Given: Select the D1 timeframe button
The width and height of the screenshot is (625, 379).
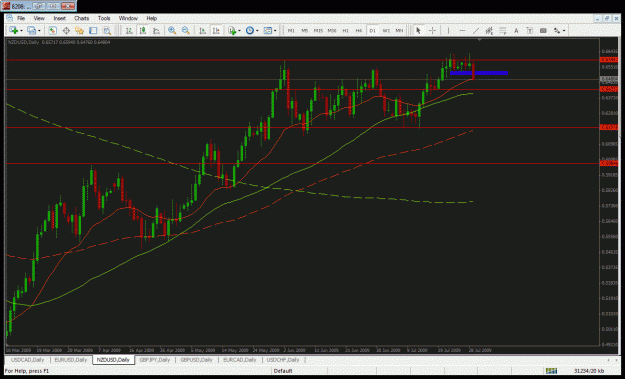Looking at the screenshot, I should 372,31.
